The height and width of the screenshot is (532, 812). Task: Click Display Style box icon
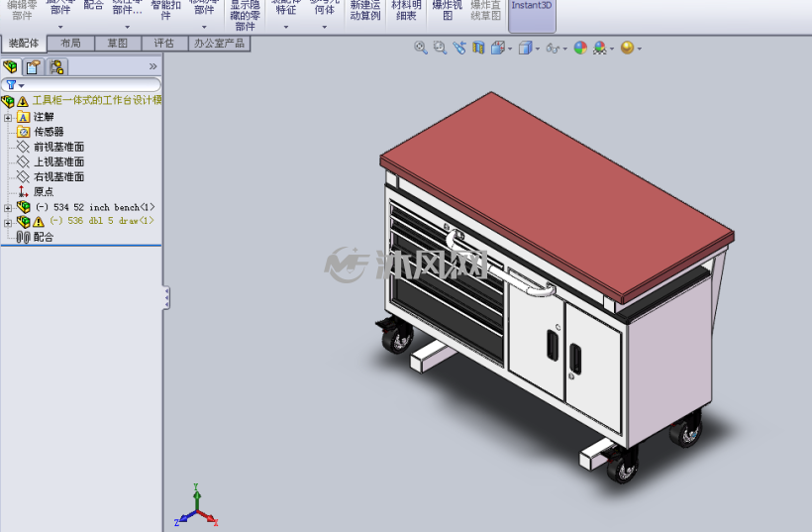[525, 49]
